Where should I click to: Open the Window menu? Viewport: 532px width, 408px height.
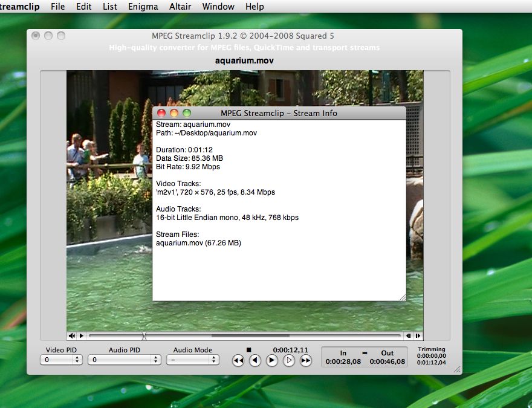click(218, 7)
